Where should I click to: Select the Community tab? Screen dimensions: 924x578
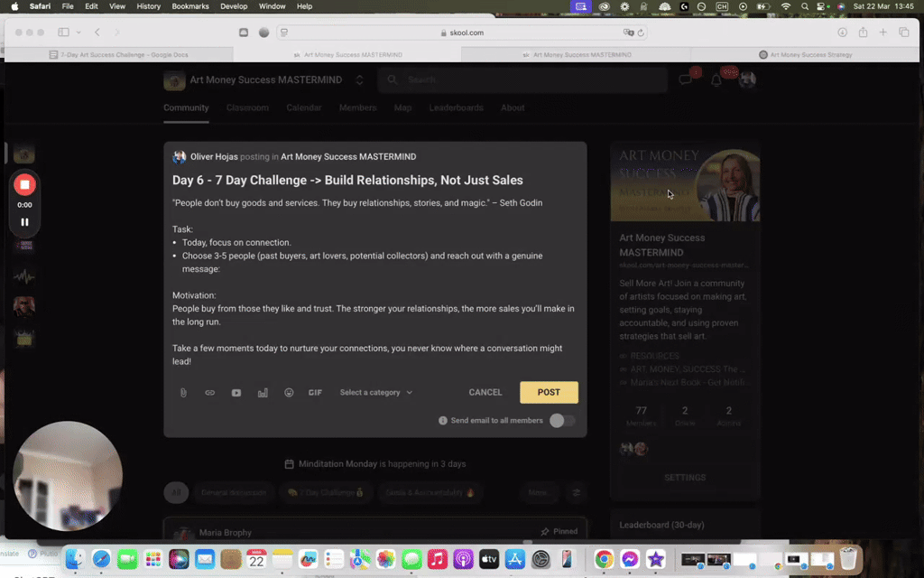pos(186,108)
